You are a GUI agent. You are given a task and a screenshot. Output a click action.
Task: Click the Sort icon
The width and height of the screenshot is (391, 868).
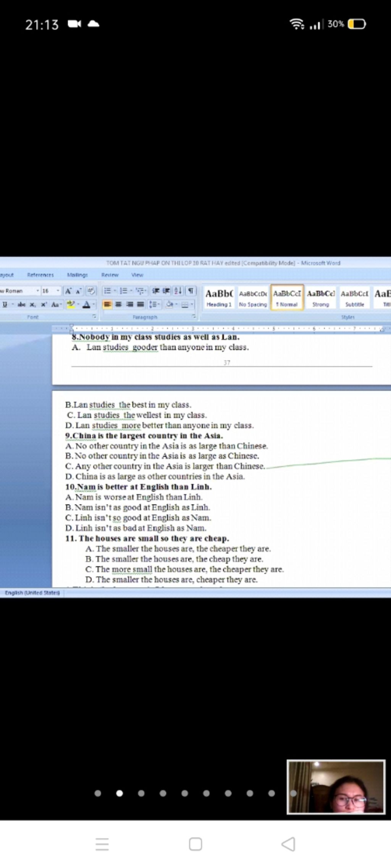pyautogui.click(x=178, y=291)
